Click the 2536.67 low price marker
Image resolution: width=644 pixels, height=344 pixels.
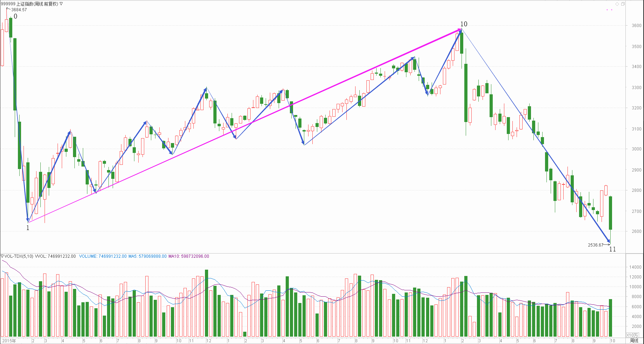pyautogui.click(x=596, y=245)
